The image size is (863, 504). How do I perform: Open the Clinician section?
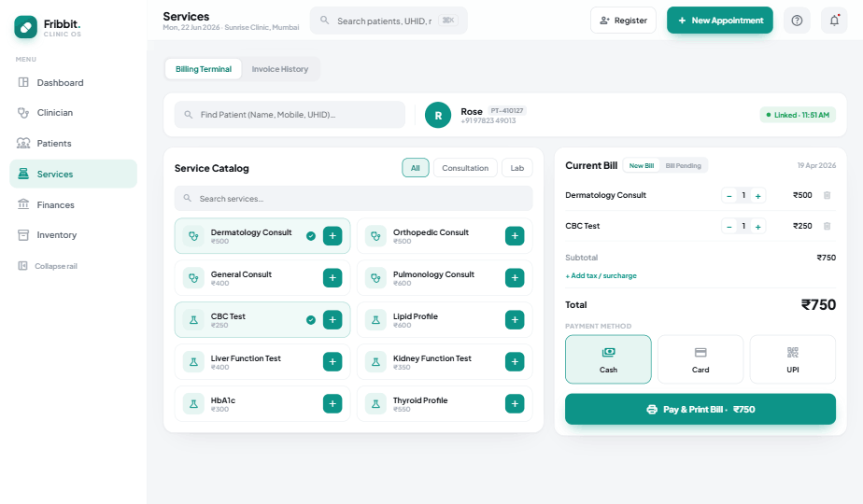pyautogui.click(x=73, y=113)
